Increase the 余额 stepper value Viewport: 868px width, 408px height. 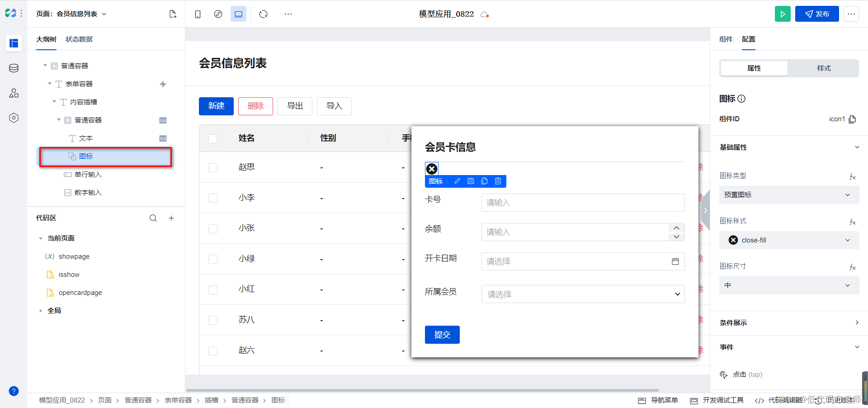pos(676,228)
